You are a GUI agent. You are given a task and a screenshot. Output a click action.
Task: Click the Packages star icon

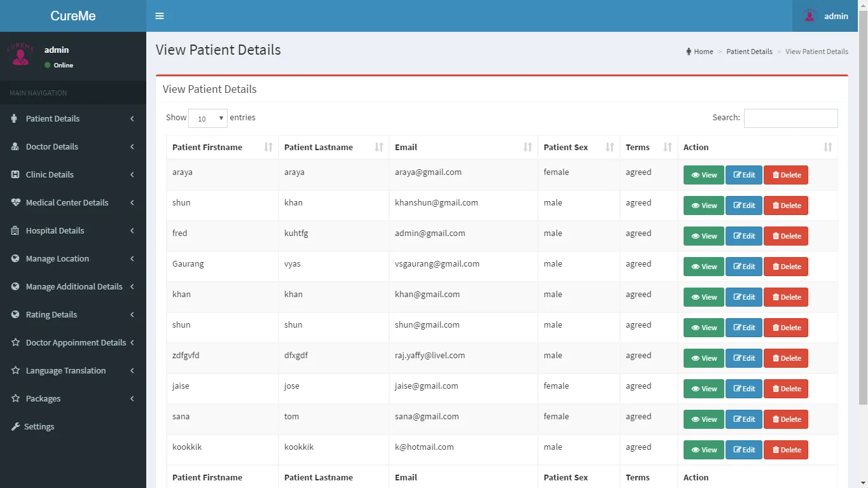pos(15,398)
